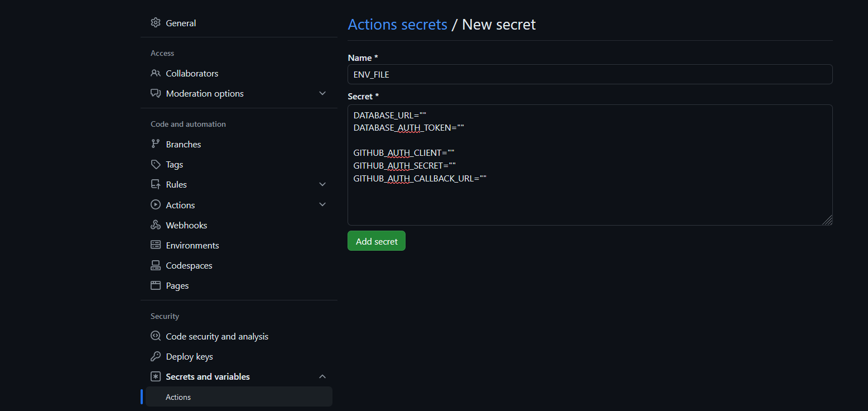This screenshot has height=411, width=868.
Task: Grab the Secret textarea resize handle
Action: 827,220
